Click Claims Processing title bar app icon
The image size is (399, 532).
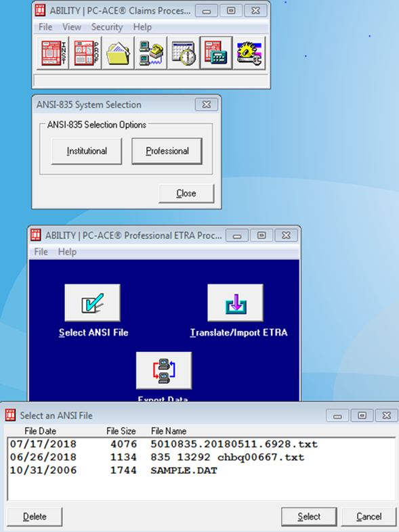click(x=40, y=11)
